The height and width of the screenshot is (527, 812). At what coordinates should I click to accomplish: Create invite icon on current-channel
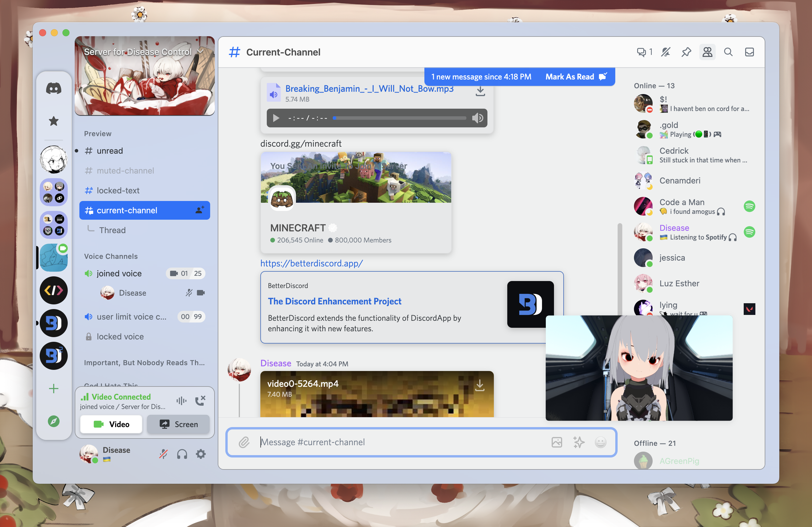coord(200,210)
